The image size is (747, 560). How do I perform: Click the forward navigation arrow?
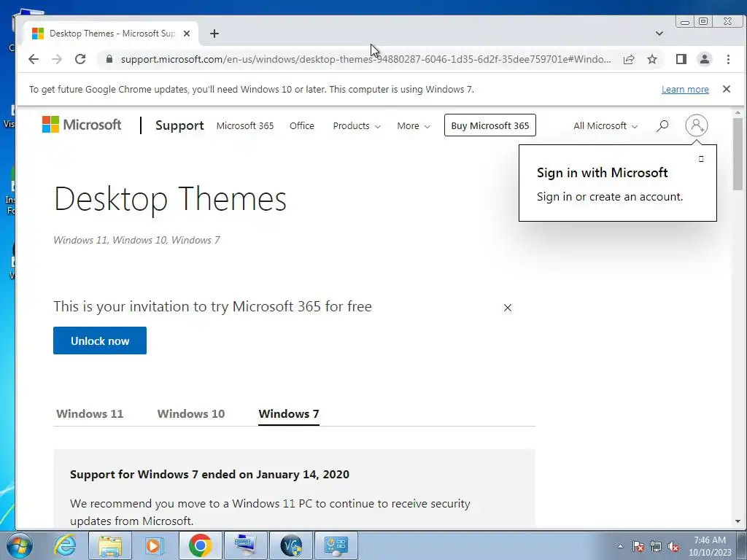(57, 59)
